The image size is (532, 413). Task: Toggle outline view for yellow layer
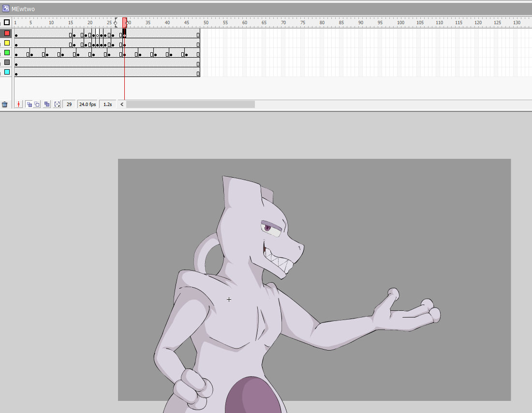[7, 43]
